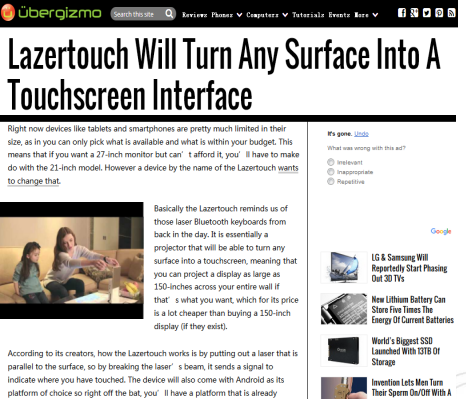
Task: Open the Tutorials menu item
Action: point(308,15)
